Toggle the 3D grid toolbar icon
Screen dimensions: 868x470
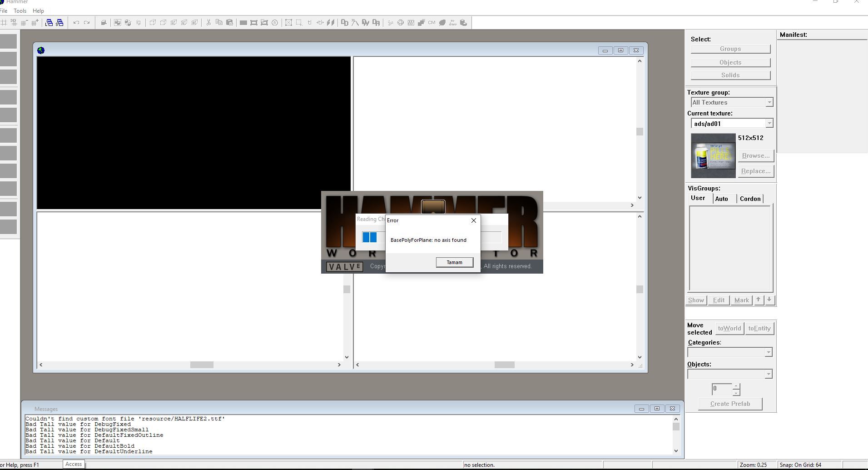[x=14, y=23]
